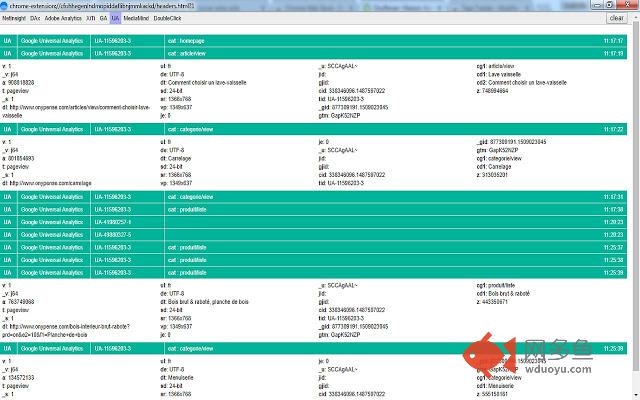640x400 pixels.
Task: Click the carrelage URL under dl
Action: (47, 183)
